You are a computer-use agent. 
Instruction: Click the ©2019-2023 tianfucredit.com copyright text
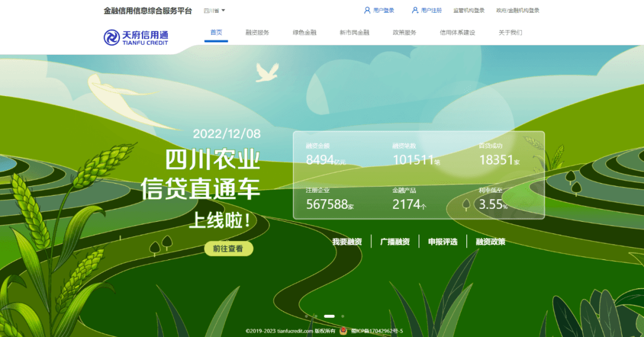(290, 331)
